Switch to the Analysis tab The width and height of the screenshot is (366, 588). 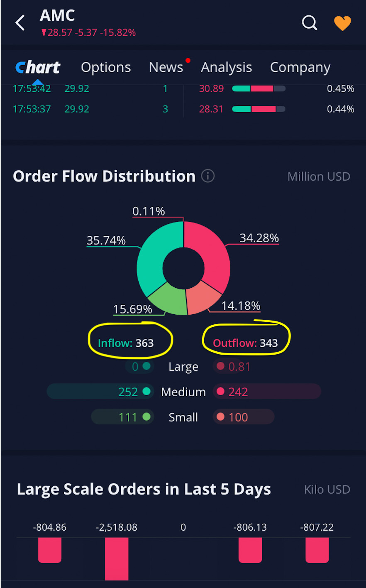[227, 67]
